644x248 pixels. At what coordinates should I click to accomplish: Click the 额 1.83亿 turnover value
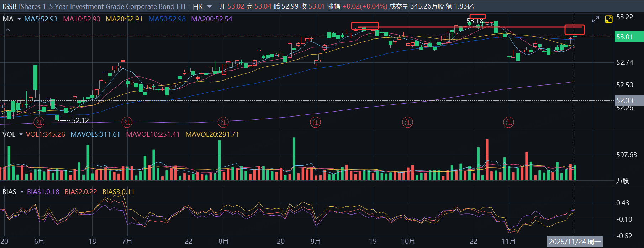[460, 6]
